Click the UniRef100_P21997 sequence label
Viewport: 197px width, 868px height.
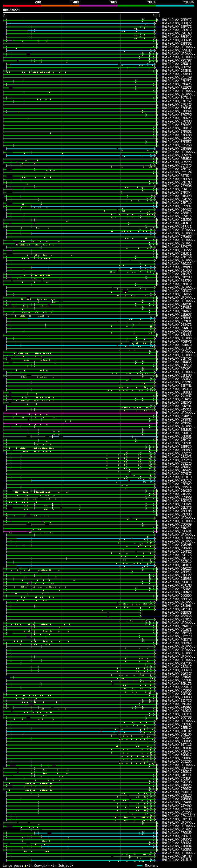176,206
